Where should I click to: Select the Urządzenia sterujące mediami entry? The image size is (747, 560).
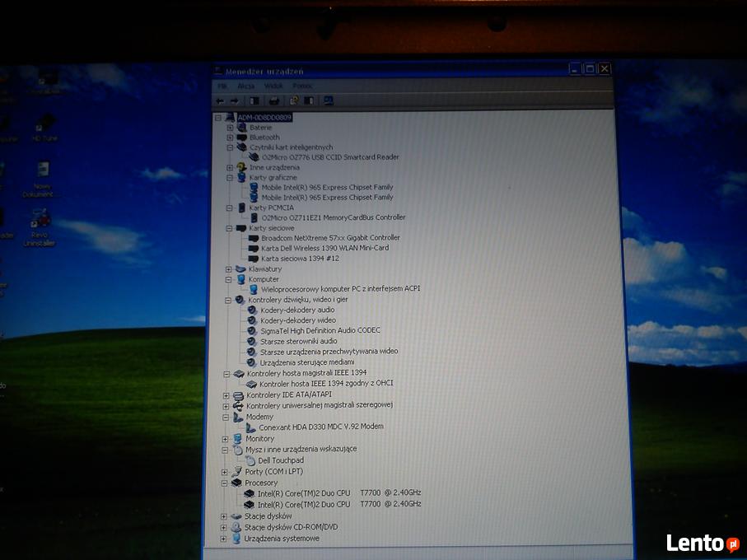307,362
